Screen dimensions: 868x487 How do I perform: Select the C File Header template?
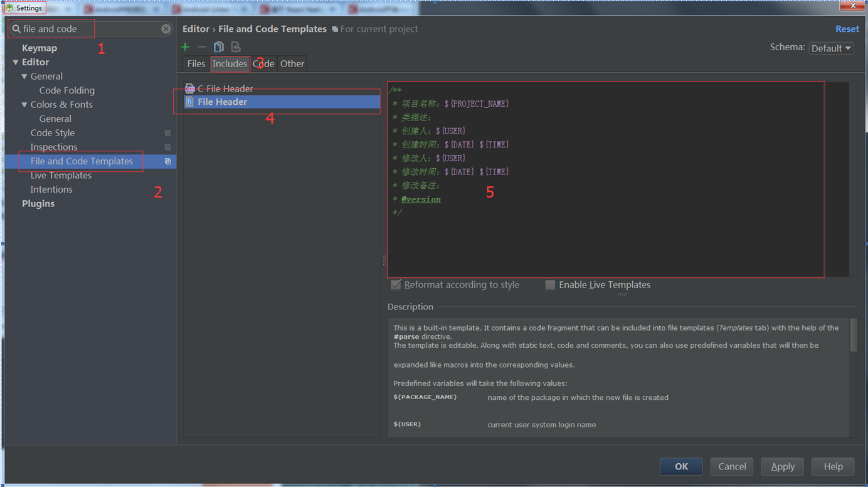click(x=223, y=88)
